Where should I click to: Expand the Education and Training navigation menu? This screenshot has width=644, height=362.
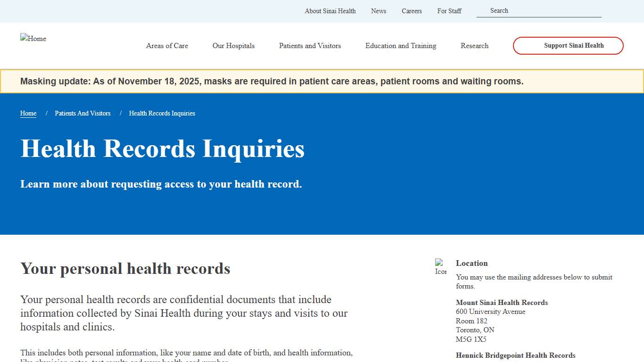pyautogui.click(x=400, y=46)
